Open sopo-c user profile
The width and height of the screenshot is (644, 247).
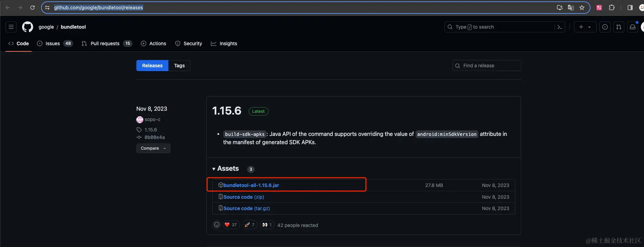(x=153, y=119)
